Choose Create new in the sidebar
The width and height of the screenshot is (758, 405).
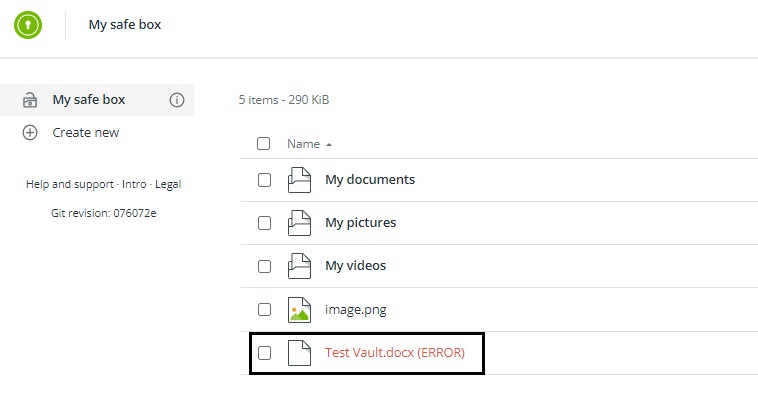coord(86,132)
